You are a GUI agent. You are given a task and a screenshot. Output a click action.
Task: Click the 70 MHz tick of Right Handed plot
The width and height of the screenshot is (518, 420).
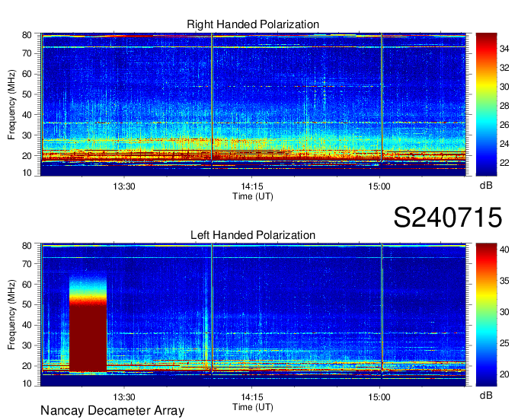click(27, 53)
